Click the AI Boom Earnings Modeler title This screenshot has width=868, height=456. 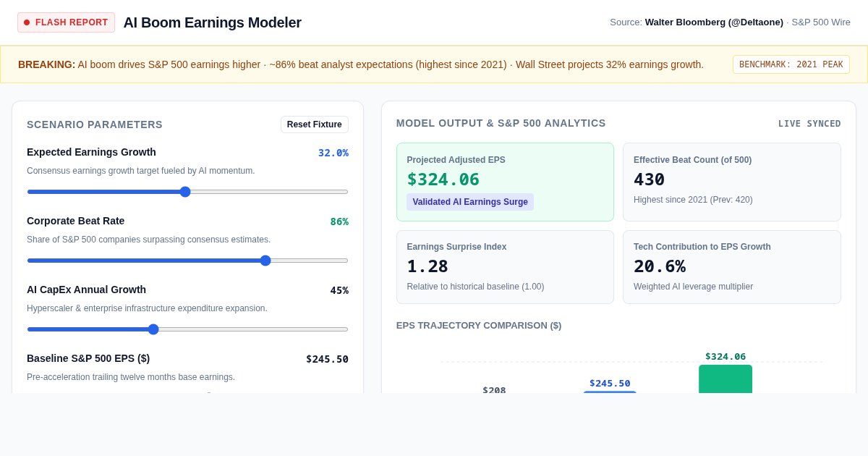tap(212, 22)
